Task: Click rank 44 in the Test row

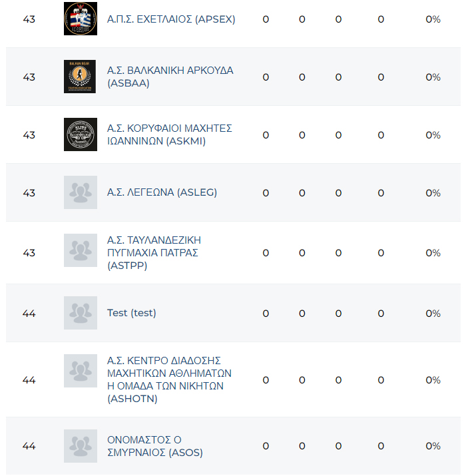Action: 29,313
